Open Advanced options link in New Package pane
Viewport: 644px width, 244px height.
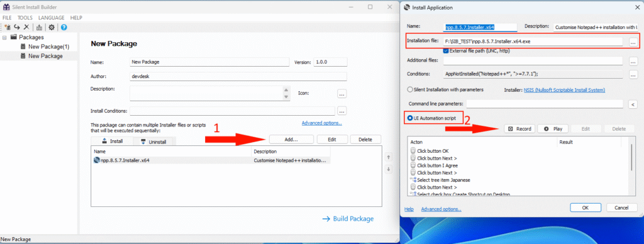coord(321,123)
